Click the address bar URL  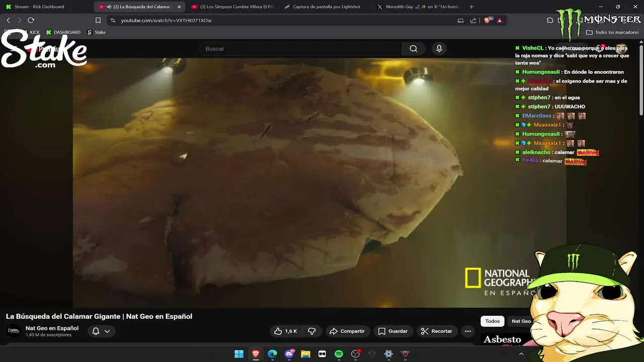[166, 21]
